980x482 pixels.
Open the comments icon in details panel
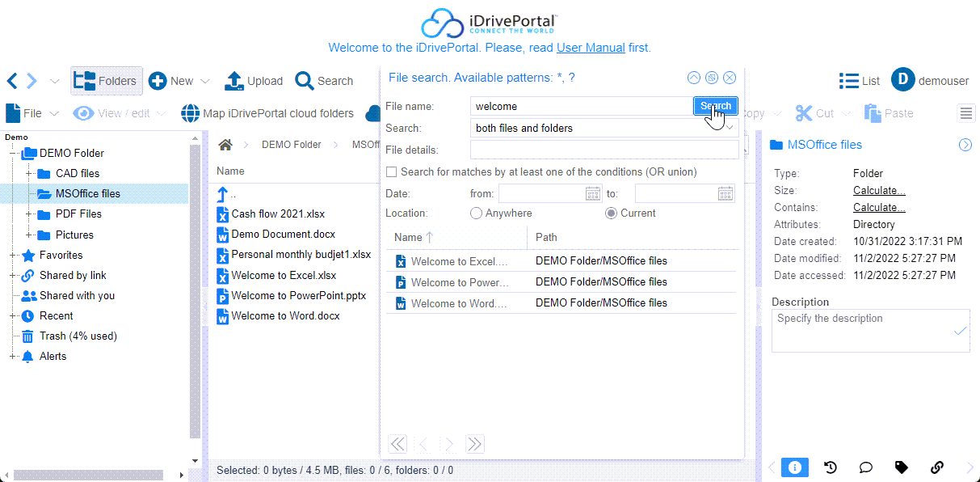(865, 467)
